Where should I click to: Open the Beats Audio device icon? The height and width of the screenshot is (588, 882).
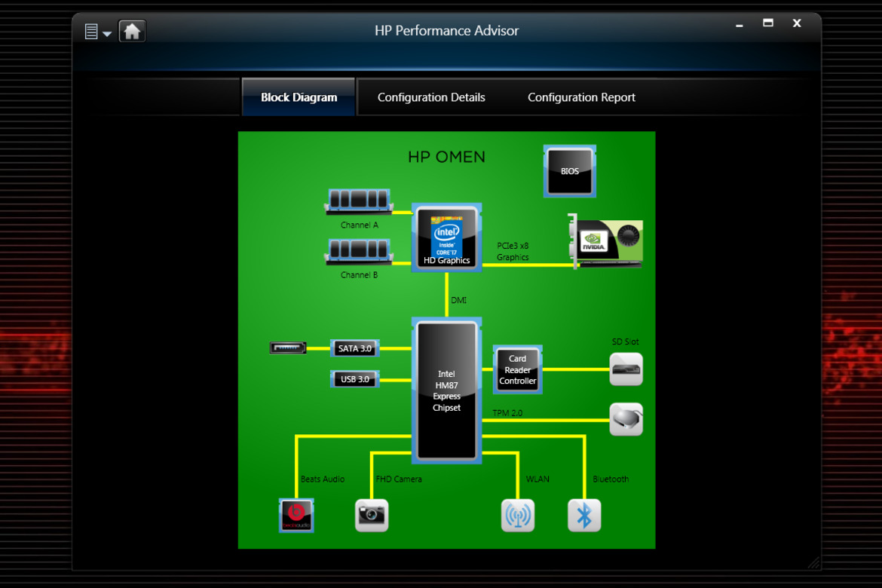pyautogui.click(x=296, y=516)
